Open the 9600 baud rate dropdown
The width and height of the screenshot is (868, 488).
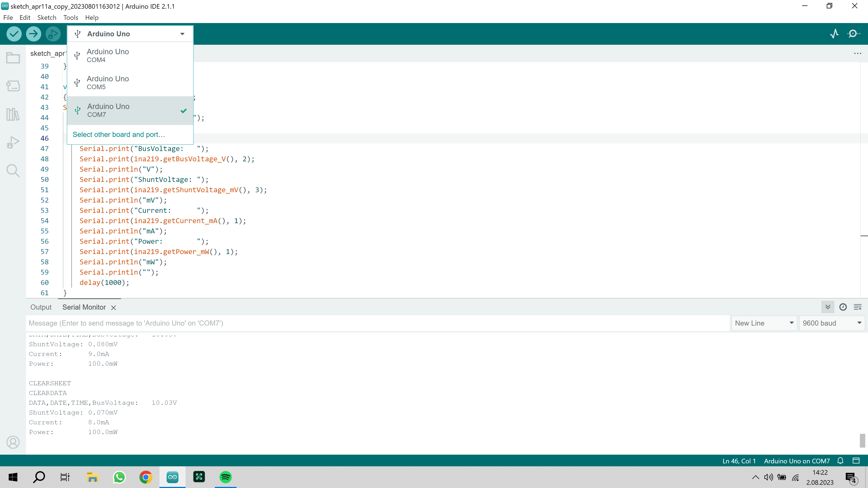pyautogui.click(x=831, y=323)
